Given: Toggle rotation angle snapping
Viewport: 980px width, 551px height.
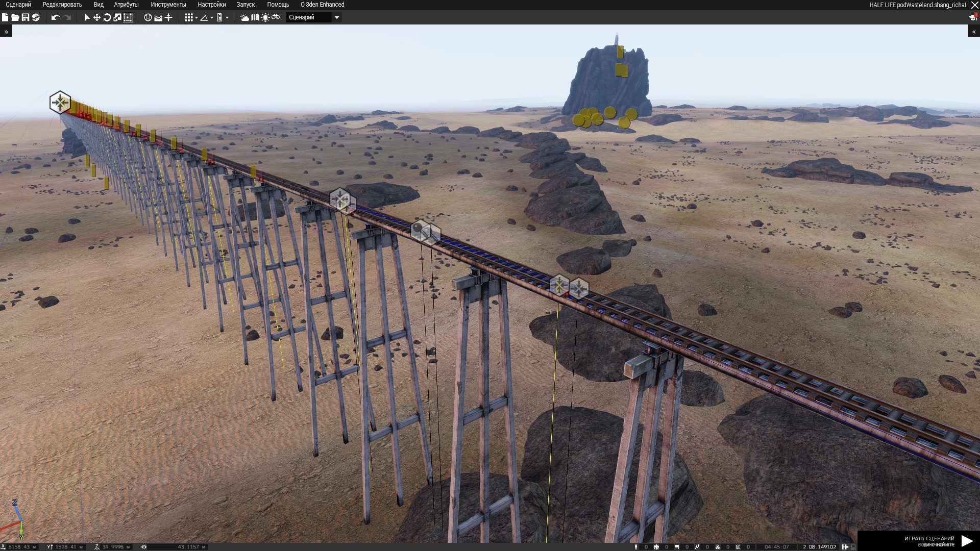Looking at the screenshot, I should [204, 17].
